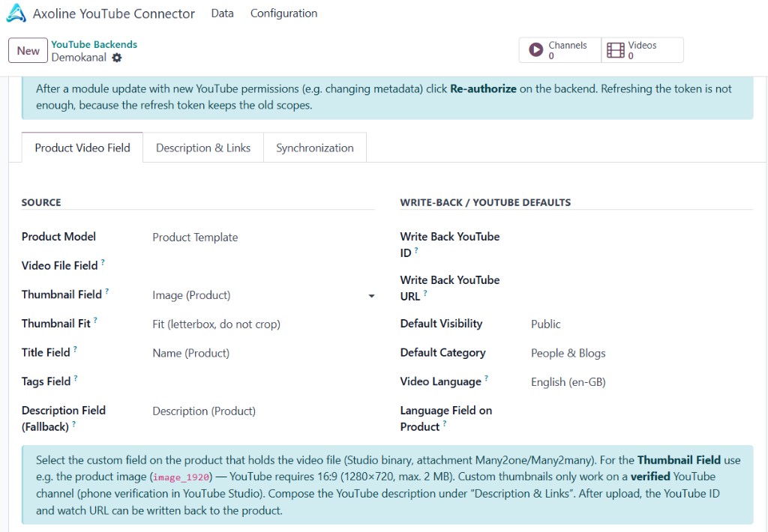The height and width of the screenshot is (532, 768).
Task: Show help tooltip for Tags Field
Action: pos(76,378)
